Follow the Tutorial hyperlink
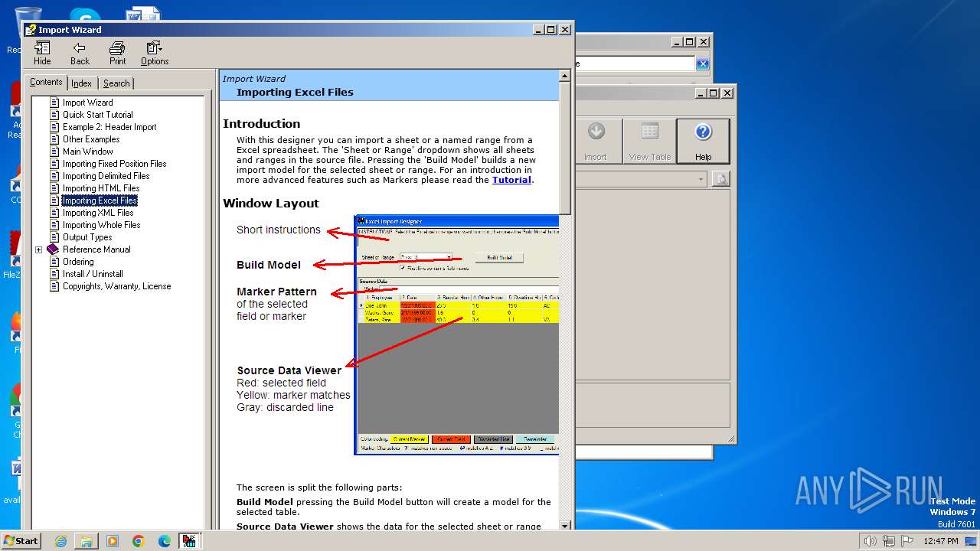 pos(511,181)
